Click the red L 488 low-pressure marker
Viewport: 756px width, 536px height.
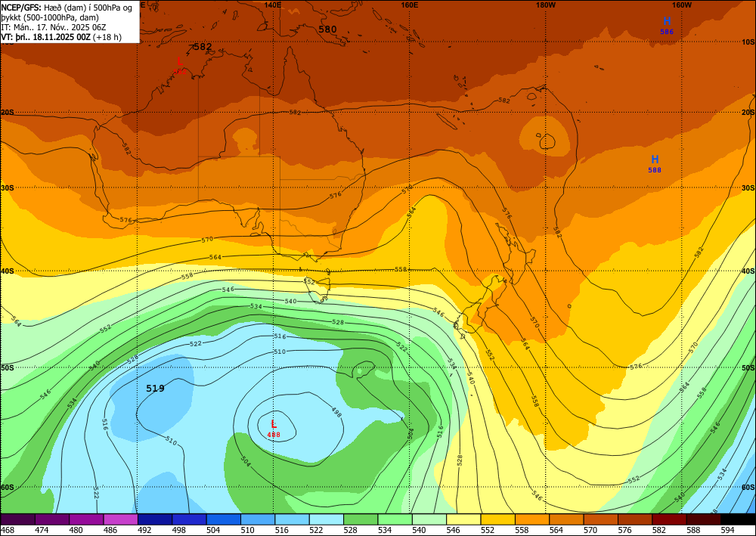click(x=274, y=428)
